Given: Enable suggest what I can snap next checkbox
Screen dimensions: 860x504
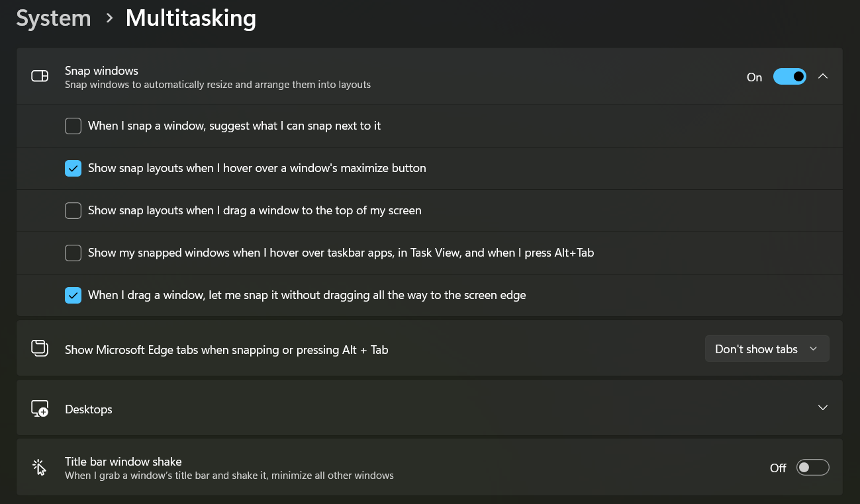Looking at the screenshot, I should click(x=73, y=126).
